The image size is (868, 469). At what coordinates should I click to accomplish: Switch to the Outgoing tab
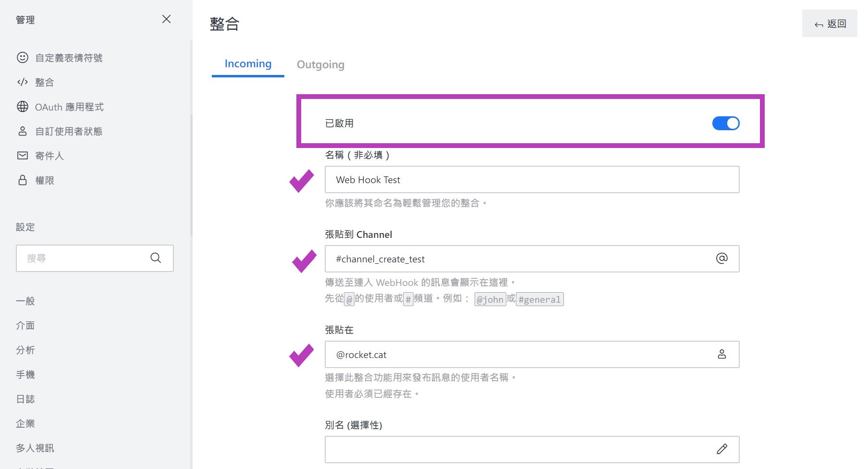320,64
